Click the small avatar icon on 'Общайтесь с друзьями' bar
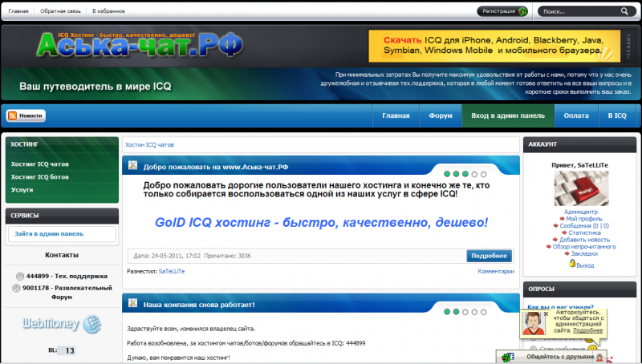Screen dimensions: 642x364 click(599, 357)
